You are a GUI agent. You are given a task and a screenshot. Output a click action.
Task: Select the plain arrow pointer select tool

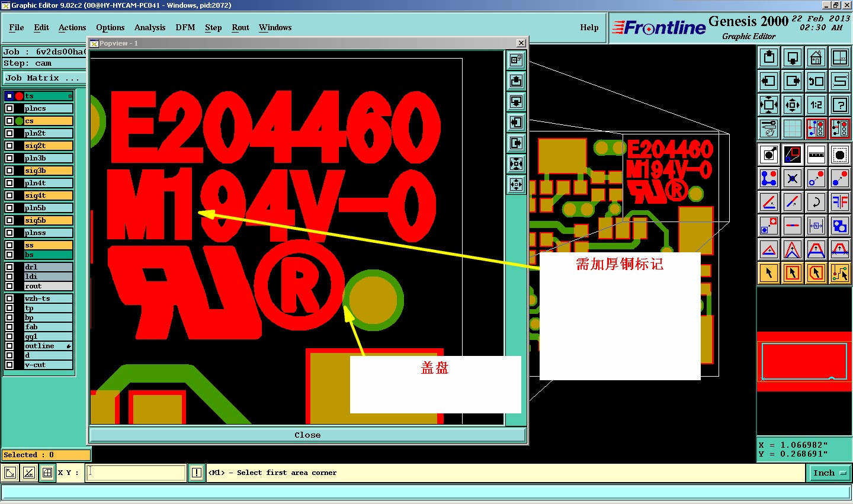[x=769, y=273]
